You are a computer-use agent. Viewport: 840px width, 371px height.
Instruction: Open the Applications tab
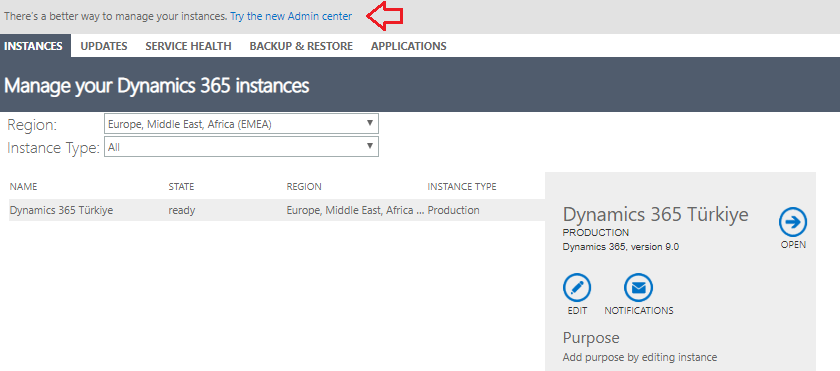point(409,46)
